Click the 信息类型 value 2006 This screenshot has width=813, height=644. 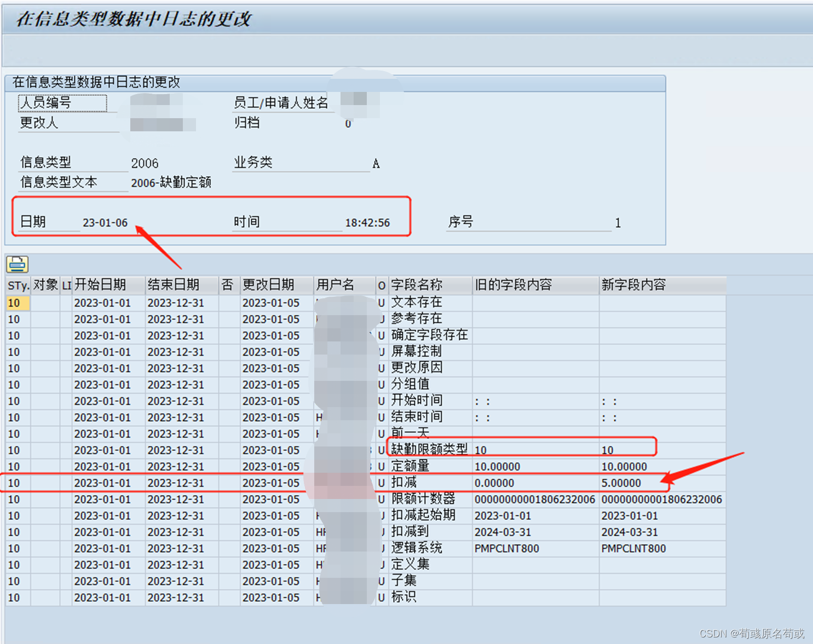coord(145,164)
